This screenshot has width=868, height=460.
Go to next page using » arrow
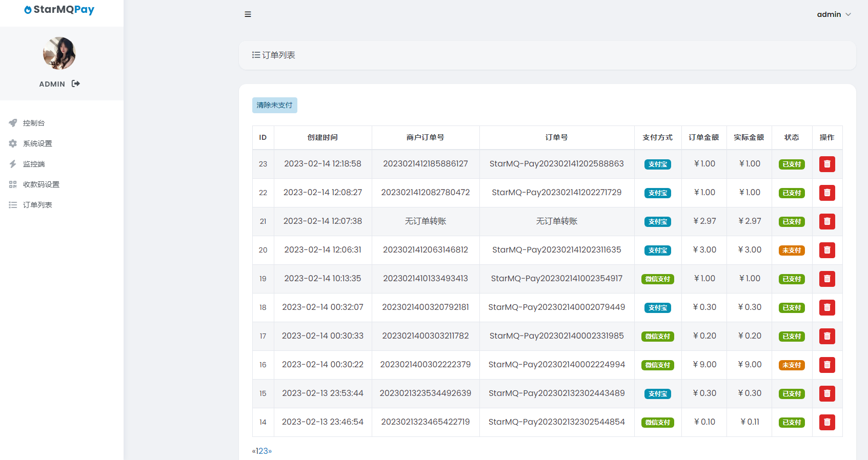click(270, 451)
